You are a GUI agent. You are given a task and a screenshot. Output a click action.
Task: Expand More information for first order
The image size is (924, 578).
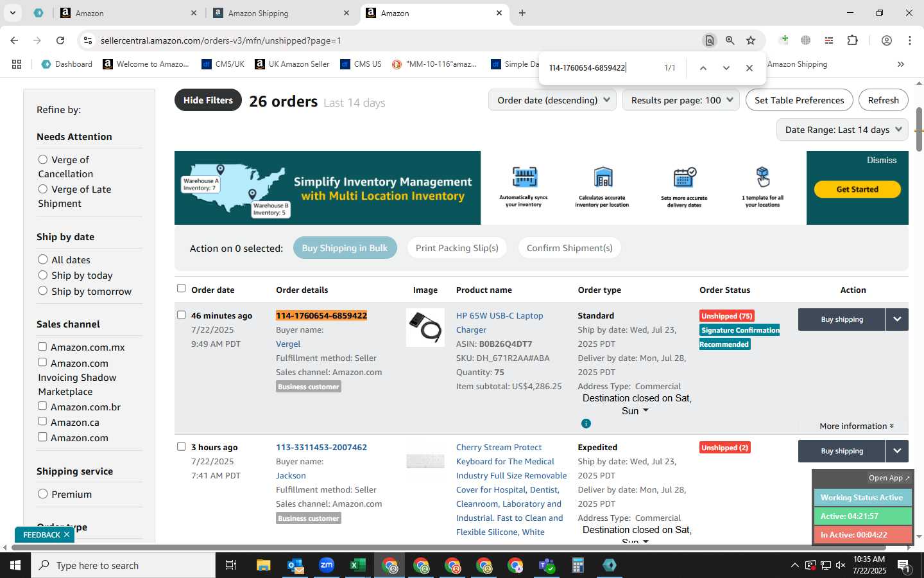(857, 426)
